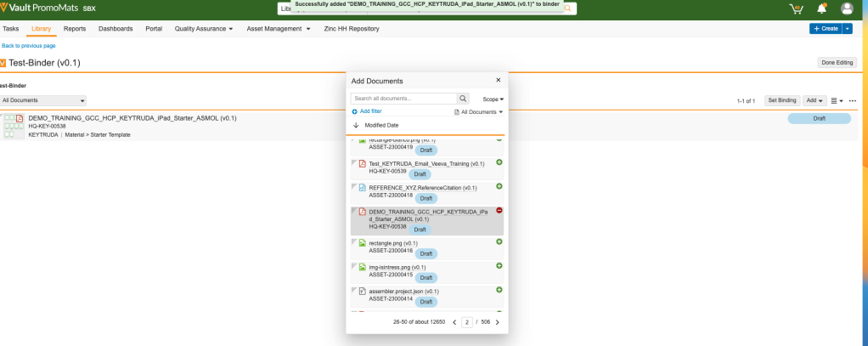Click the binder title Test-Binder (v0.1)
The height and width of the screenshot is (346, 868).
click(44, 63)
